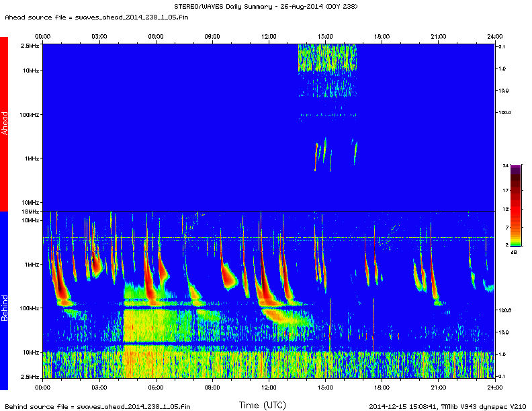532x411 pixels.
Task: Click the 12:00 label above the Ahead panel
Action: tap(269, 37)
